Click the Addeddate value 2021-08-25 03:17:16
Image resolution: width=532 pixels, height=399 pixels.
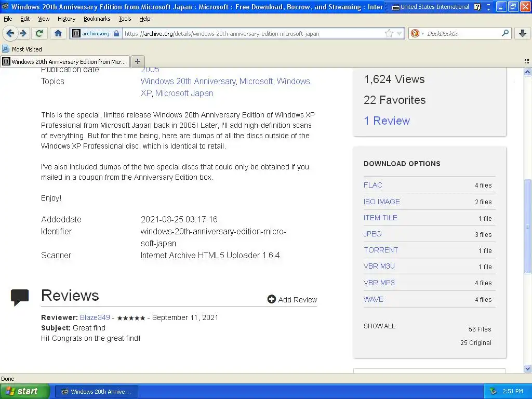tap(179, 220)
